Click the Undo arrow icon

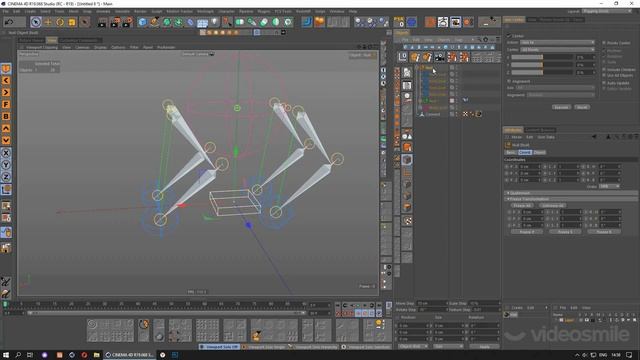pyautogui.click(x=9, y=22)
